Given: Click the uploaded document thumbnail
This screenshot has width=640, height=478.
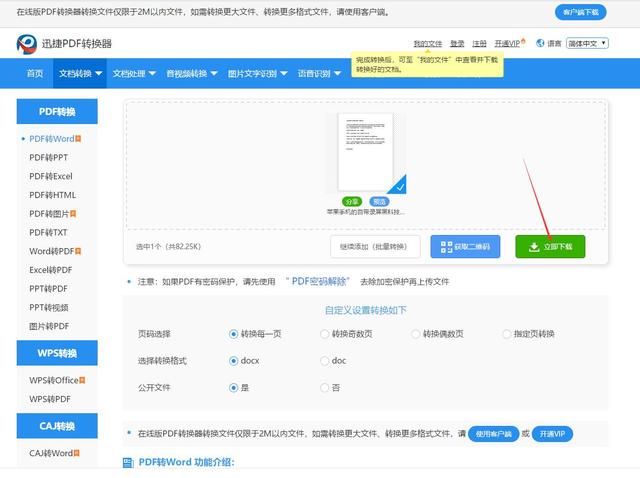Looking at the screenshot, I should tap(365, 152).
